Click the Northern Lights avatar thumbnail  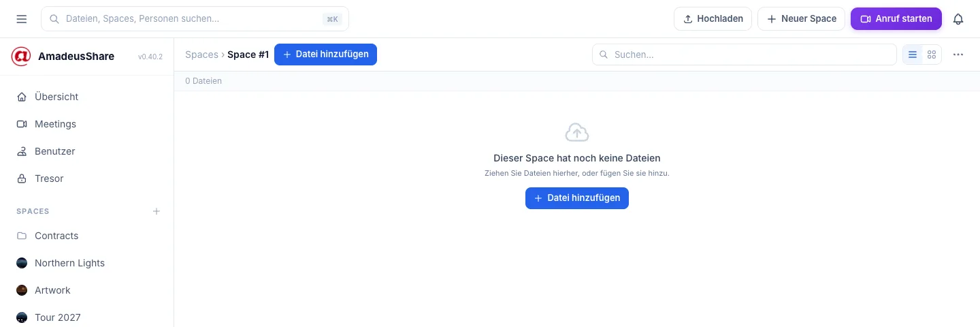(x=22, y=263)
